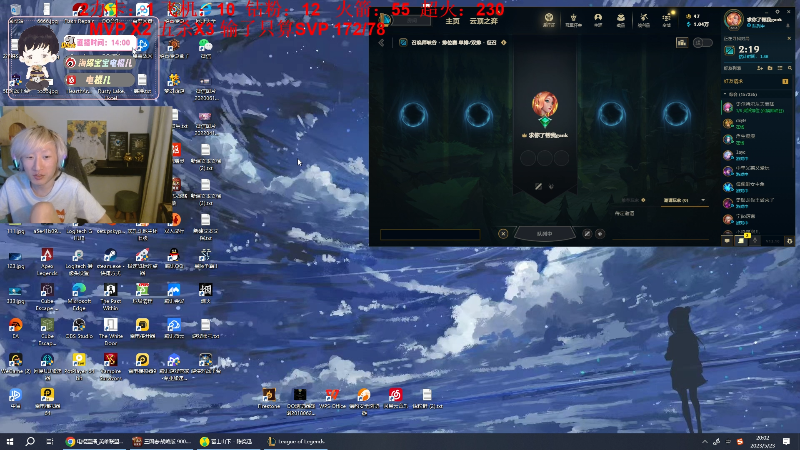Screen dimensions: 800x450
Task: Open the Profile icon in League nav bar
Action: [x=597, y=20]
